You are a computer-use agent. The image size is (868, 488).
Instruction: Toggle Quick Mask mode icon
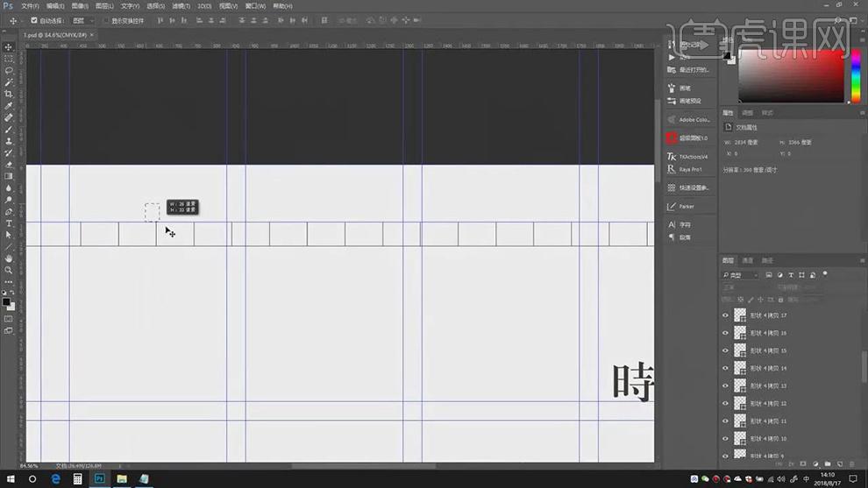tap(8, 319)
